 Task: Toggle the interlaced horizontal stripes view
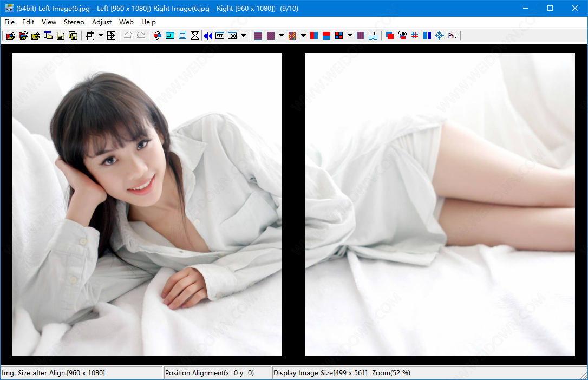click(258, 36)
